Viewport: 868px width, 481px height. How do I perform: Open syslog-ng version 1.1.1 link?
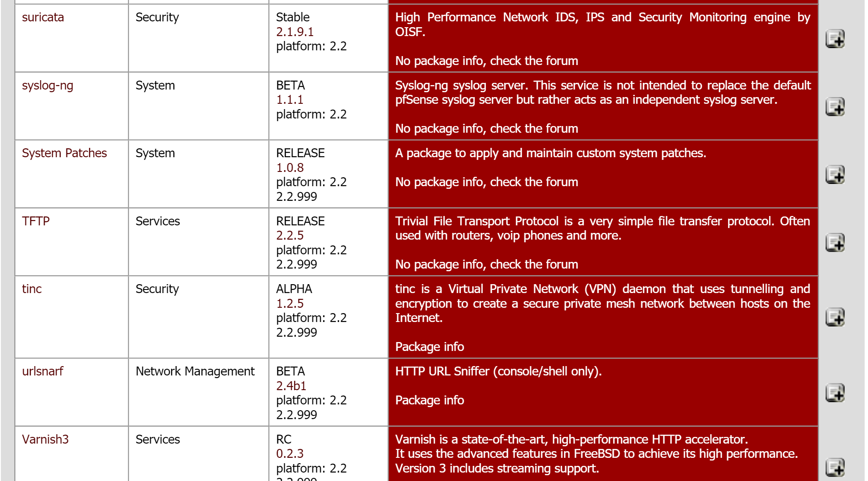tap(289, 100)
